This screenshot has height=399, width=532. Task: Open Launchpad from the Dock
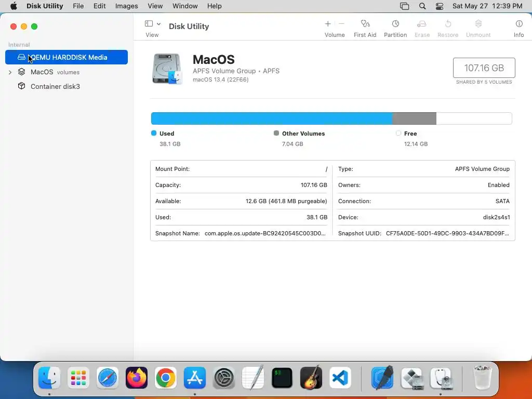pyautogui.click(x=78, y=378)
